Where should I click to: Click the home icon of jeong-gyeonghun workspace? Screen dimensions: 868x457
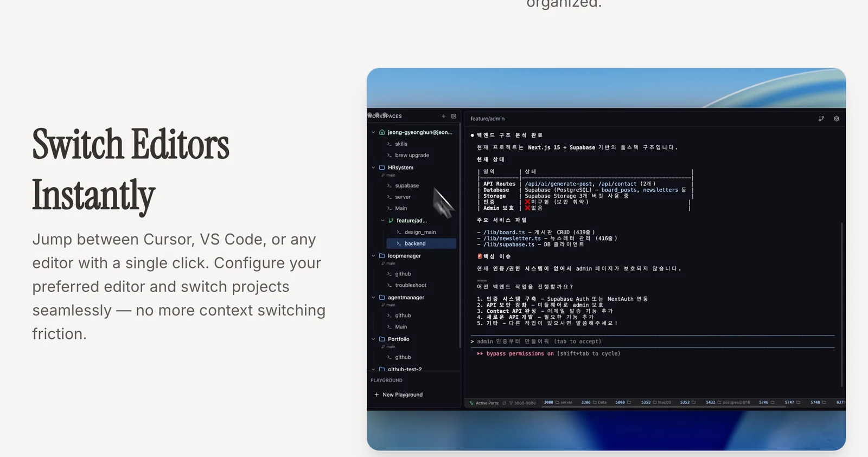[382, 132]
